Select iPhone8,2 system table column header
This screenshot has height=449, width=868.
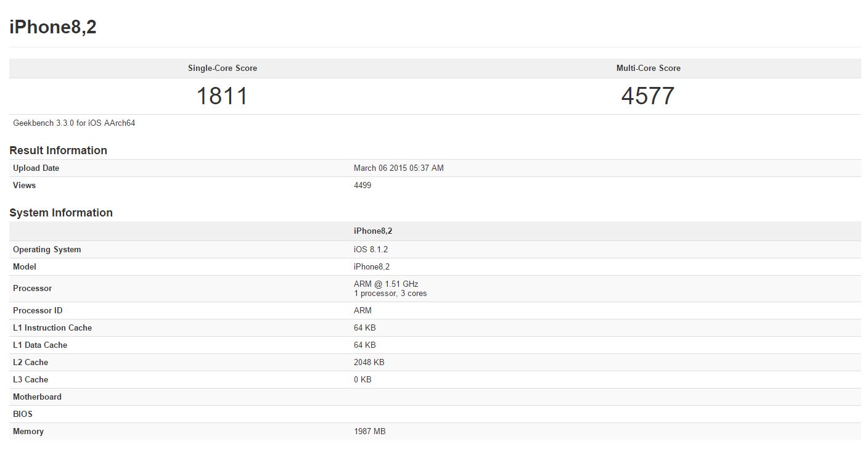373,231
